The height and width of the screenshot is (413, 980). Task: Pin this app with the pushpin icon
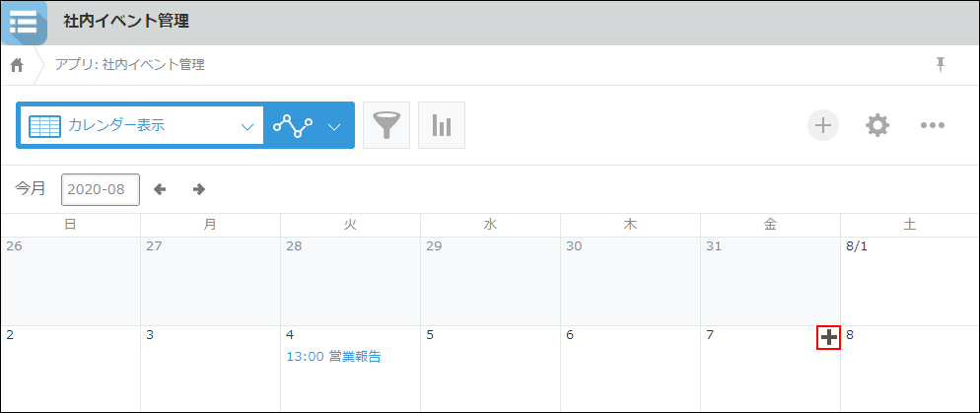point(940,65)
